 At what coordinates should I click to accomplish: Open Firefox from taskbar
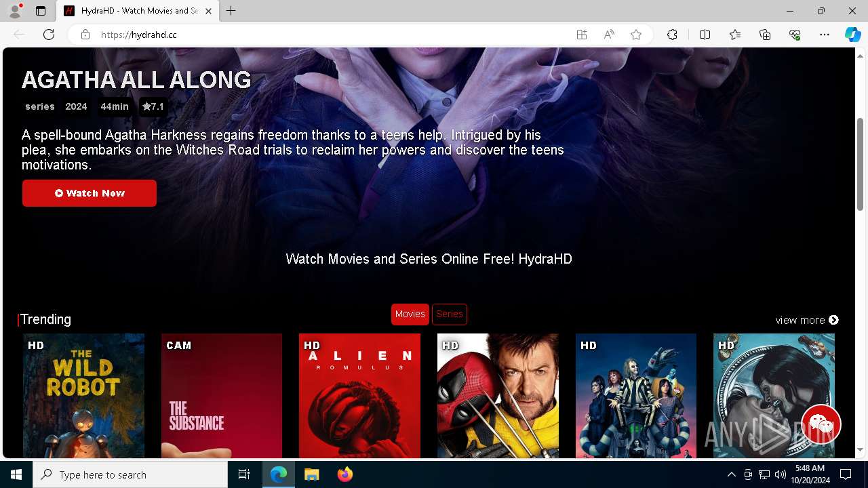point(344,474)
